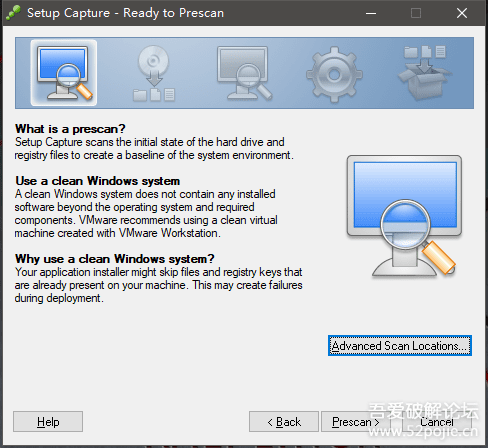Cancel the Setup Capture wizard
This screenshot has width=488, height=448.
pyautogui.click(x=436, y=422)
